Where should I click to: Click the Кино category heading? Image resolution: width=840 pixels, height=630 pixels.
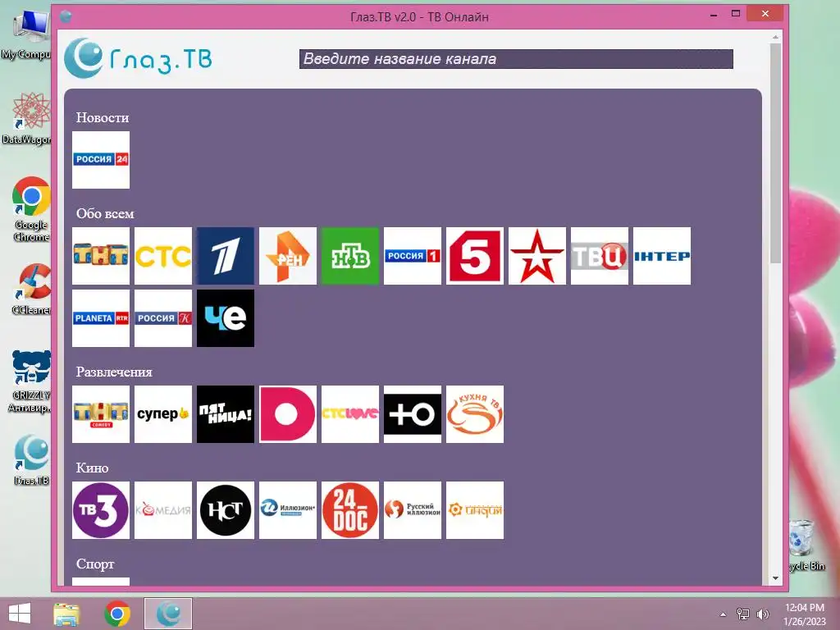pos(92,468)
